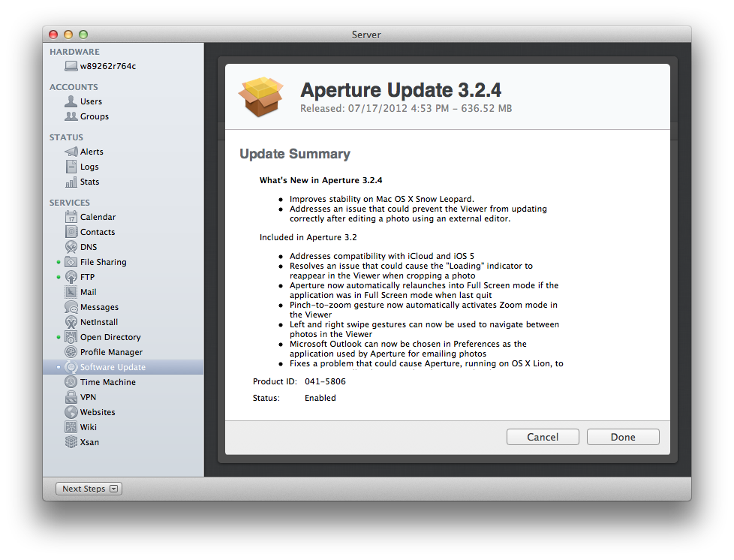Click the File Sharing service icon

click(x=71, y=262)
